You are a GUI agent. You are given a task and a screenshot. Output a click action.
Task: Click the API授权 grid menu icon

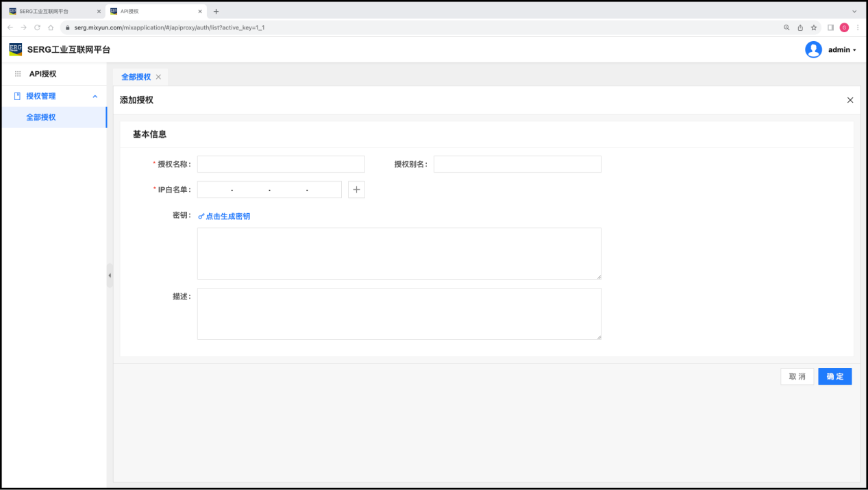18,74
